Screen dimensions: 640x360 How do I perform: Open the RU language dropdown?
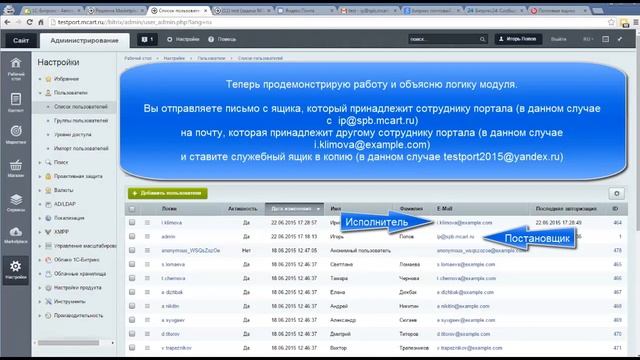coord(588,39)
